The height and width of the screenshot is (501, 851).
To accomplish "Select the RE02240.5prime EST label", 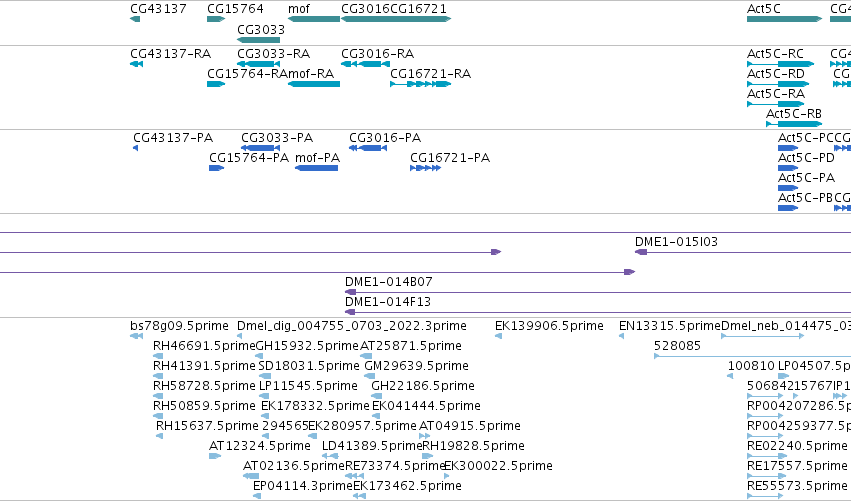I will [797, 447].
